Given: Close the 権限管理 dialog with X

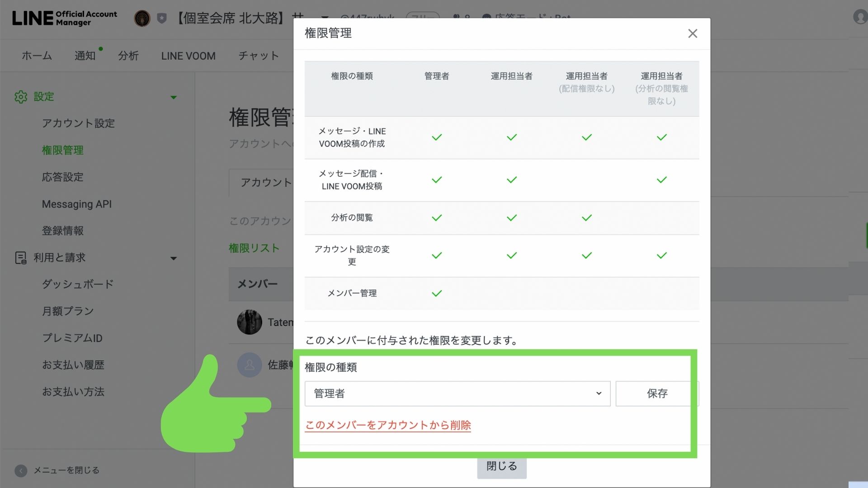Looking at the screenshot, I should point(692,33).
